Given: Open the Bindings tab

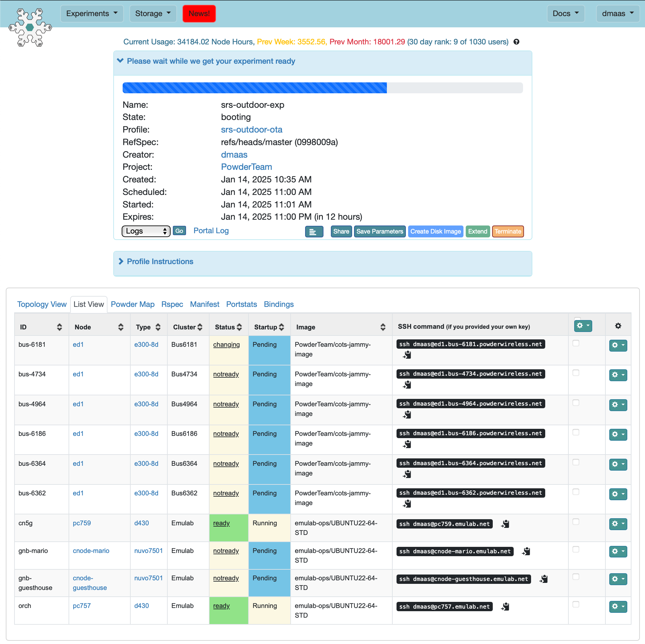Looking at the screenshot, I should (278, 304).
